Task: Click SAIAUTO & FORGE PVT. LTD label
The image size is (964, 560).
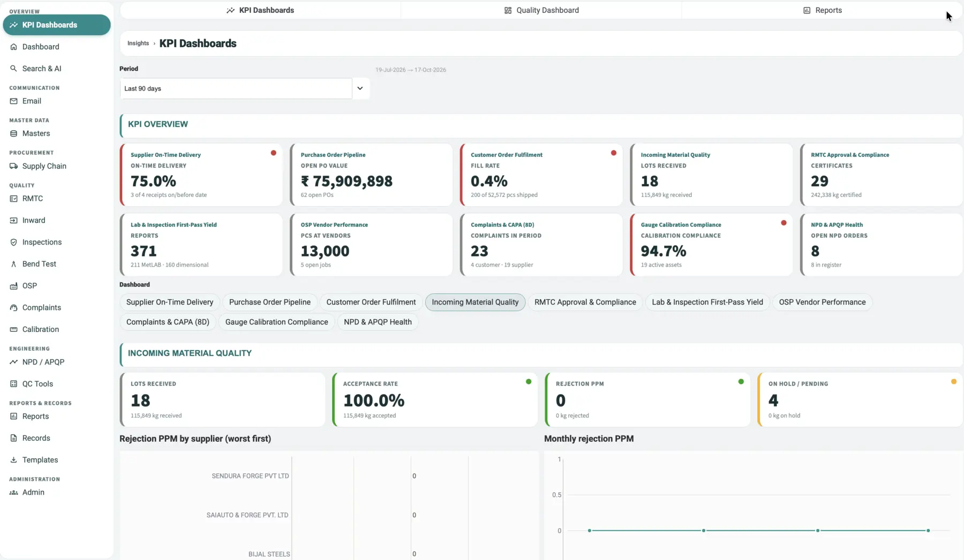Action: pos(247,515)
